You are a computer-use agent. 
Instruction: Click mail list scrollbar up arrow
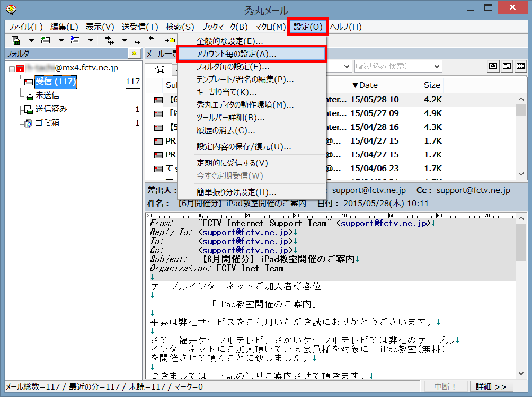pyautogui.click(x=521, y=99)
